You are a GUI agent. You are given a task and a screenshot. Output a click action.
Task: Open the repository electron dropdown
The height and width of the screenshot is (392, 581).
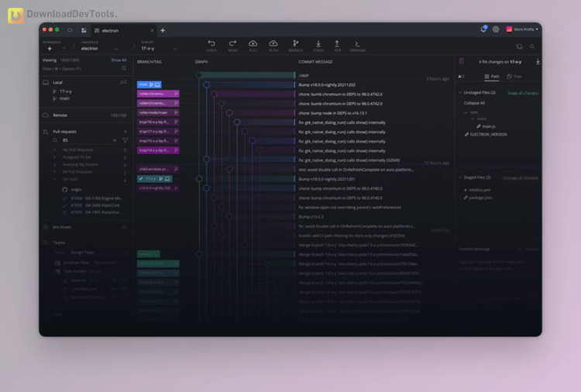[116, 49]
